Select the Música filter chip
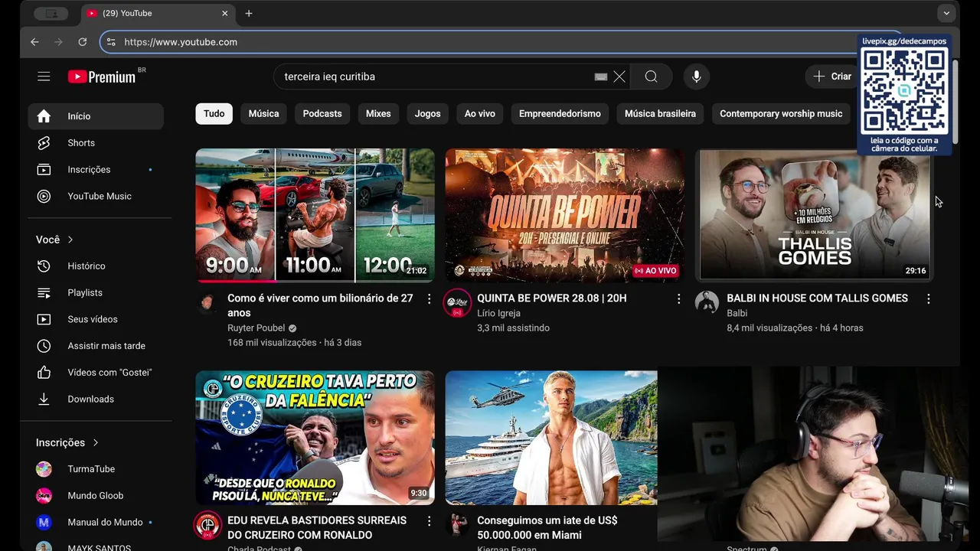Viewport: 980px width, 551px height. tap(263, 114)
